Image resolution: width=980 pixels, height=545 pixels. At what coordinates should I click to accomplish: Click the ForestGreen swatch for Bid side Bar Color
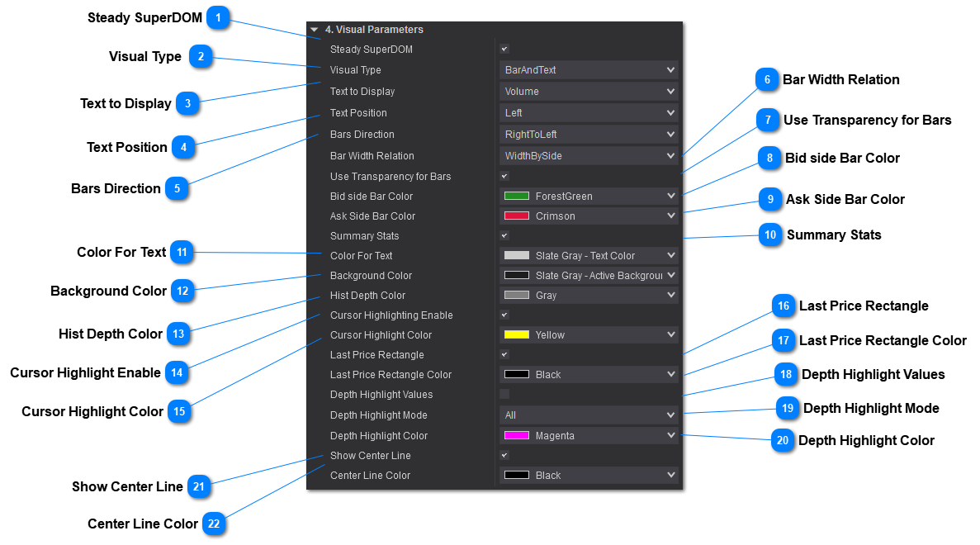517,197
